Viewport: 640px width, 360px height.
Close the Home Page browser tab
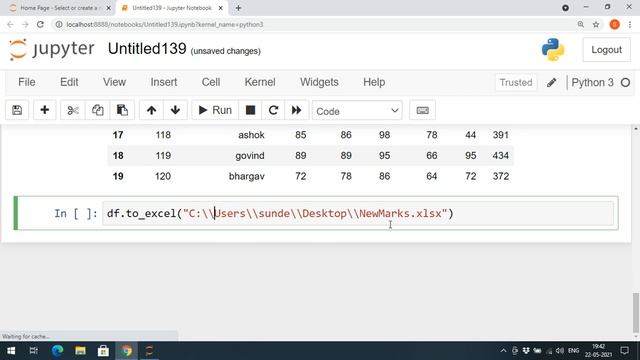coord(109,8)
